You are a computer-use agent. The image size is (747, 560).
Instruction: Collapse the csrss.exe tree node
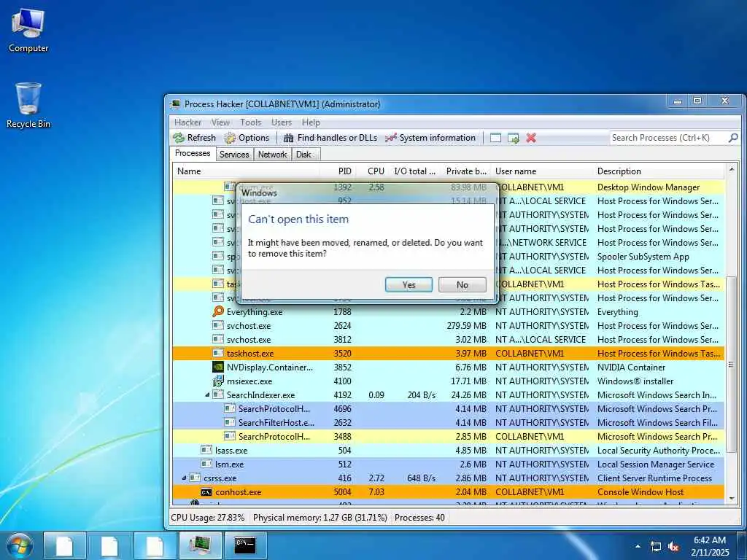184,478
